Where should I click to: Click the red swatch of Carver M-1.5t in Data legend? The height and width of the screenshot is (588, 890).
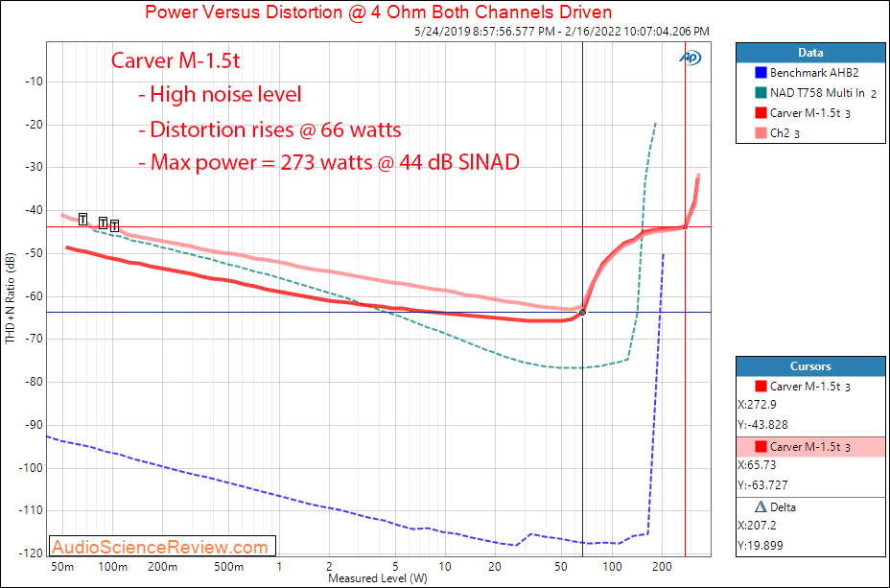click(761, 113)
